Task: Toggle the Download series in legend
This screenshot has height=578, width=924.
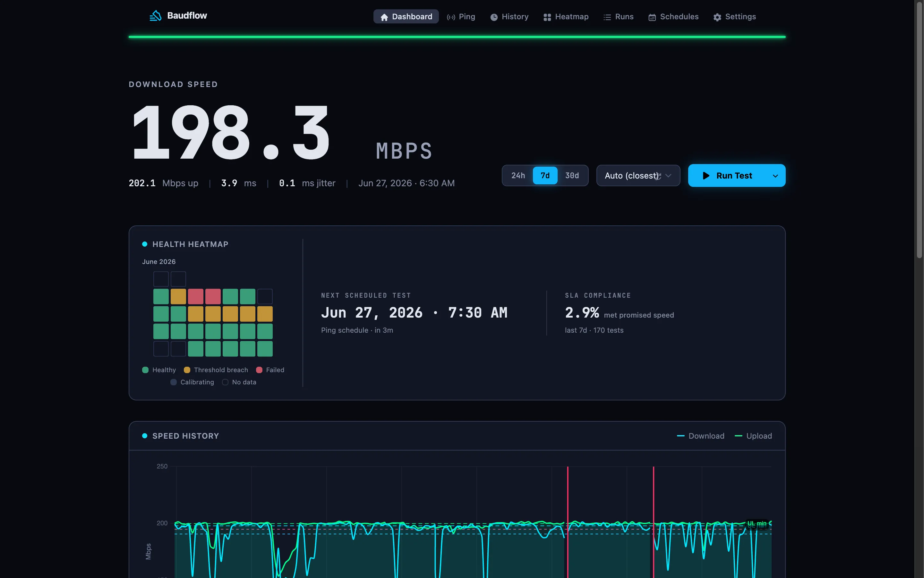Action: 700,436
